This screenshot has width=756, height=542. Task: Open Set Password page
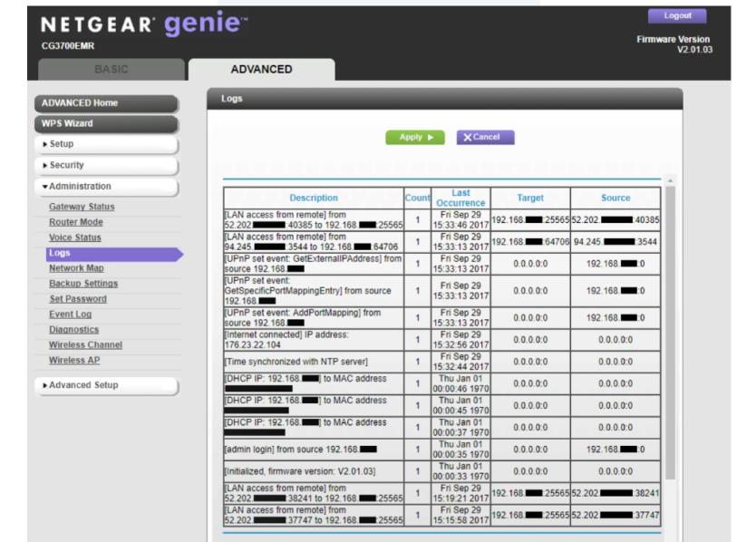(x=78, y=299)
